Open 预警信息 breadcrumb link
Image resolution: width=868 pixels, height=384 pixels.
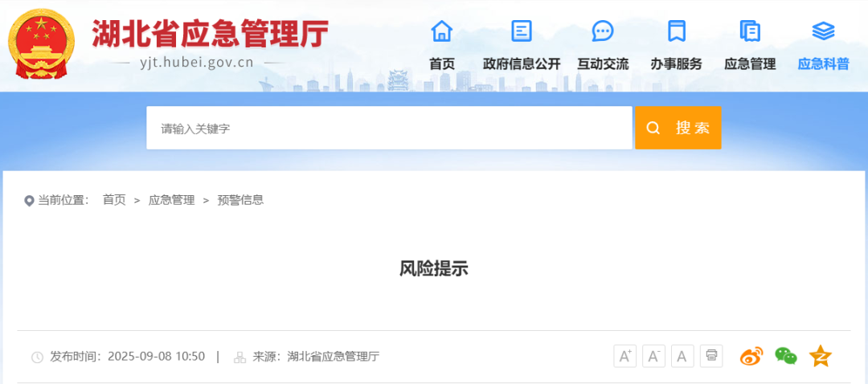[x=240, y=200]
